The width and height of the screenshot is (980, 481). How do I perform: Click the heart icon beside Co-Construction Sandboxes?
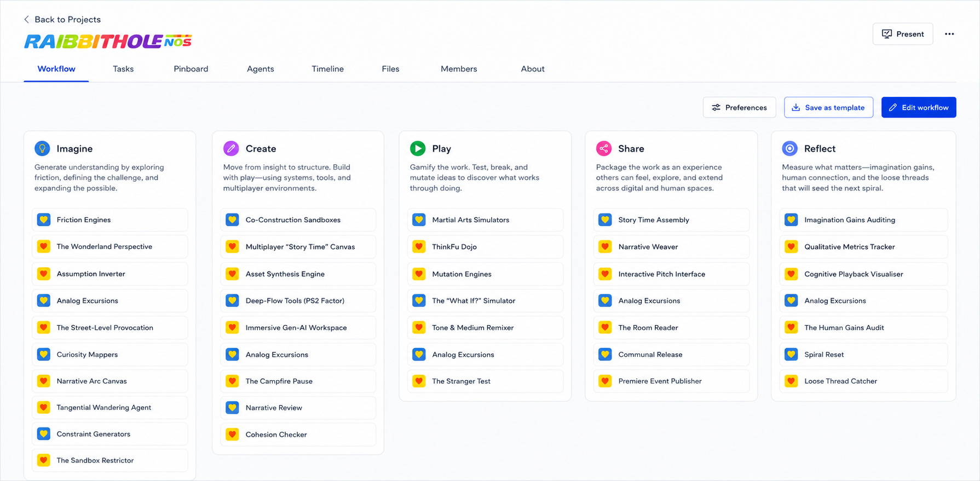pos(233,220)
